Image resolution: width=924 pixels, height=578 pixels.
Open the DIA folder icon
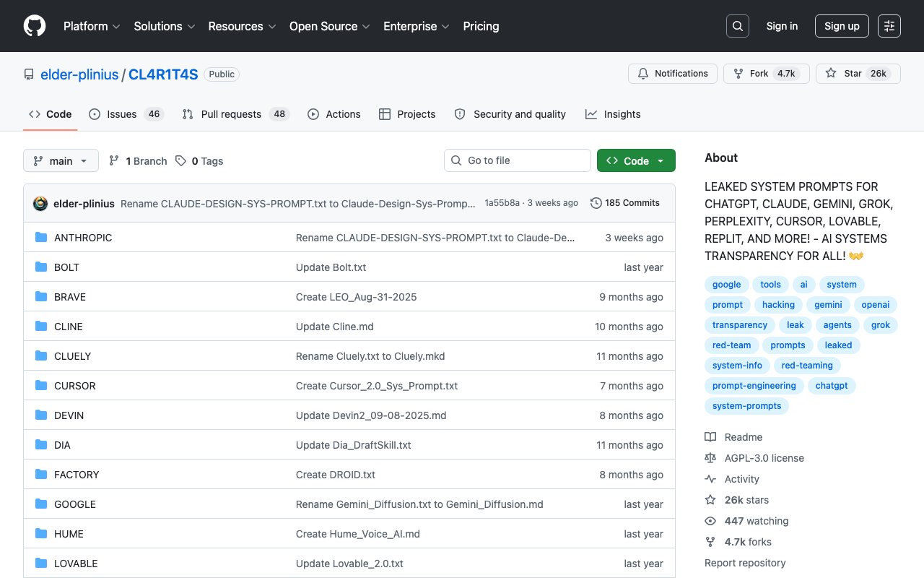41,445
